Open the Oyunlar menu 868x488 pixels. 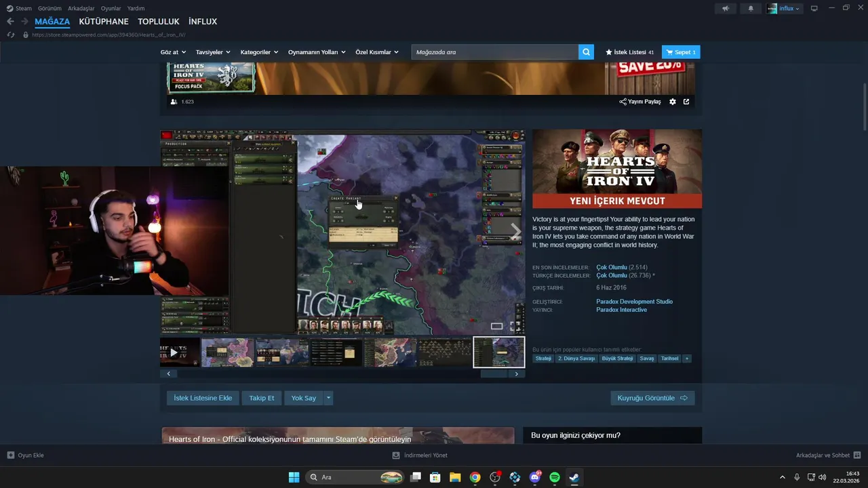click(111, 8)
